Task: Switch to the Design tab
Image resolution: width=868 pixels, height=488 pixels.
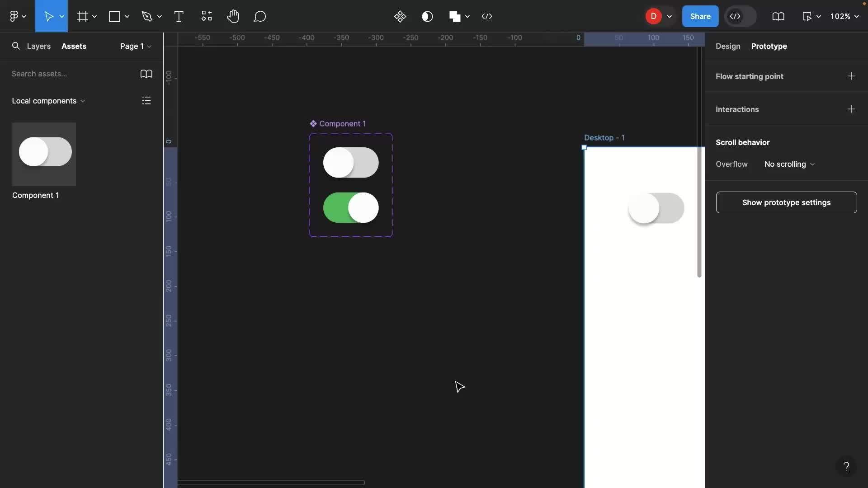Action: tap(727, 46)
